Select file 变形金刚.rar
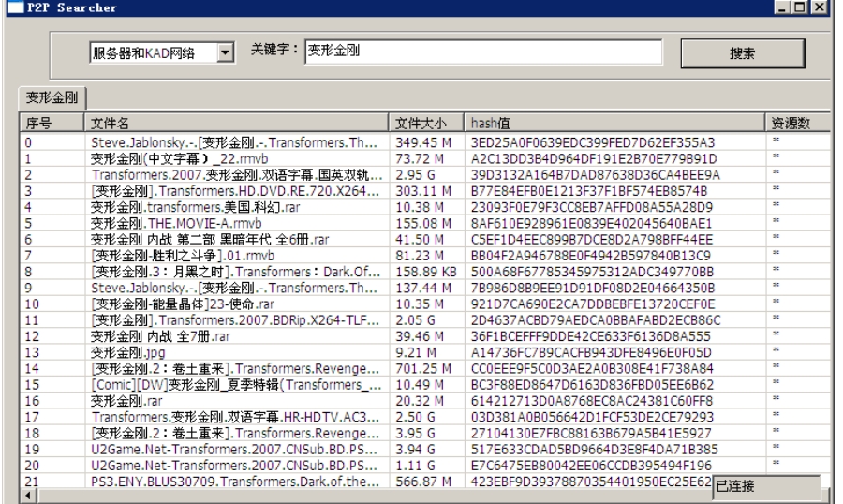843x504 pixels. pyautogui.click(x=126, y=401)
